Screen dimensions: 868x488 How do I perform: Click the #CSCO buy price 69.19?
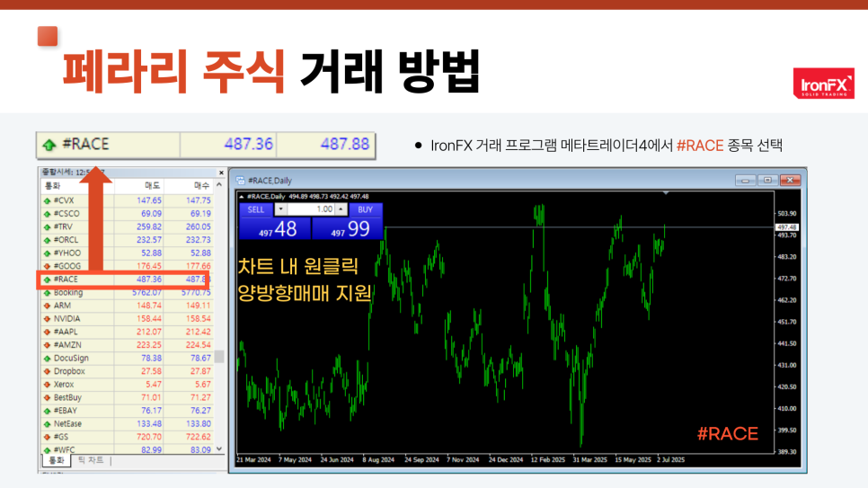(x=200, y=214)
